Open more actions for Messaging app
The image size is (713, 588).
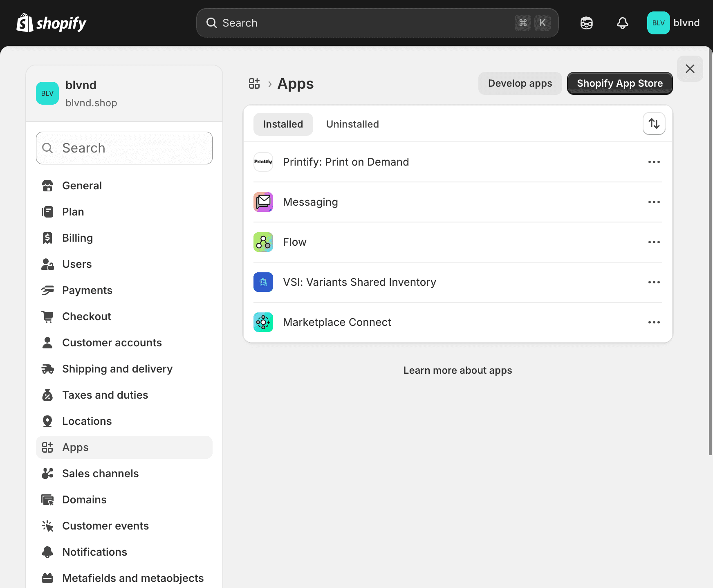(654, 202)
